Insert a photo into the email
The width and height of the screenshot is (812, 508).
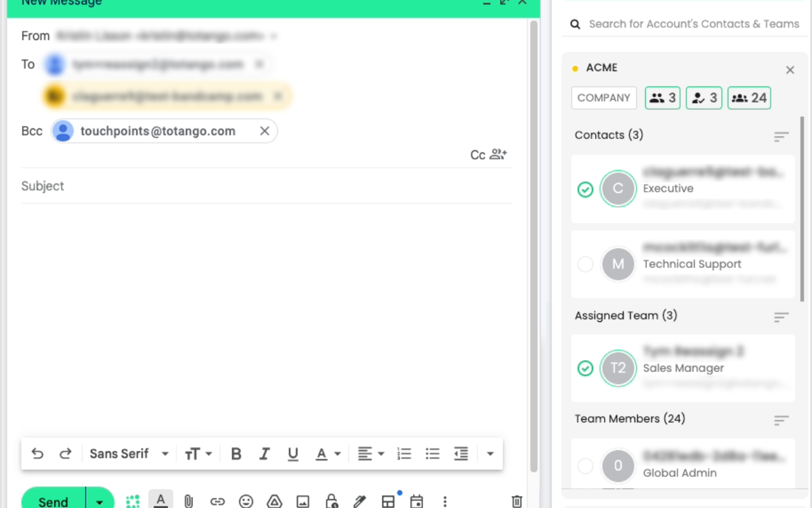point(303,501)
